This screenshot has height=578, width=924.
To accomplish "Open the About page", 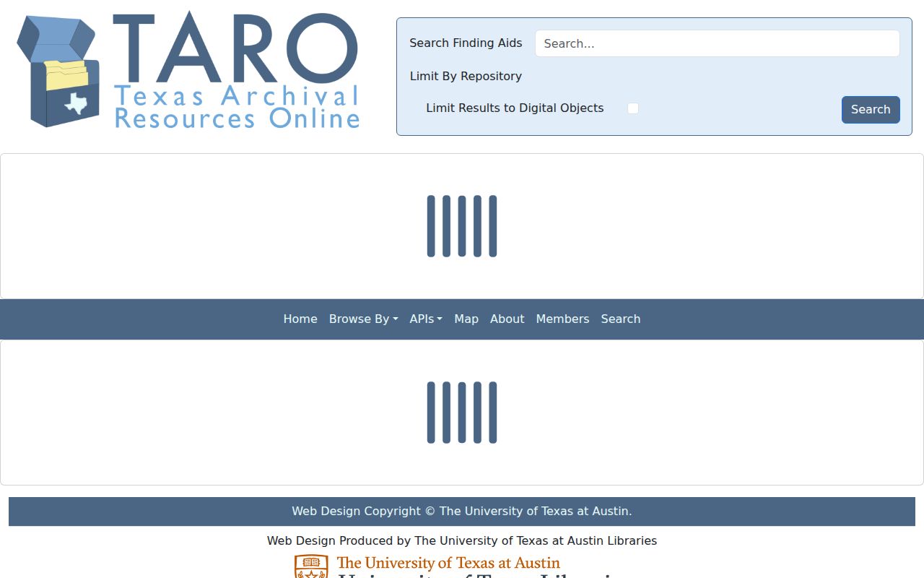I will (x=507, y=319).
